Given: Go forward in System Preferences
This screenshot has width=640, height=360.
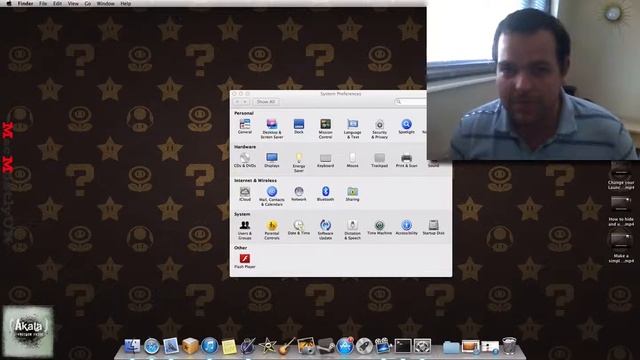Looking at the screenshot, I should tap(245, 102).
